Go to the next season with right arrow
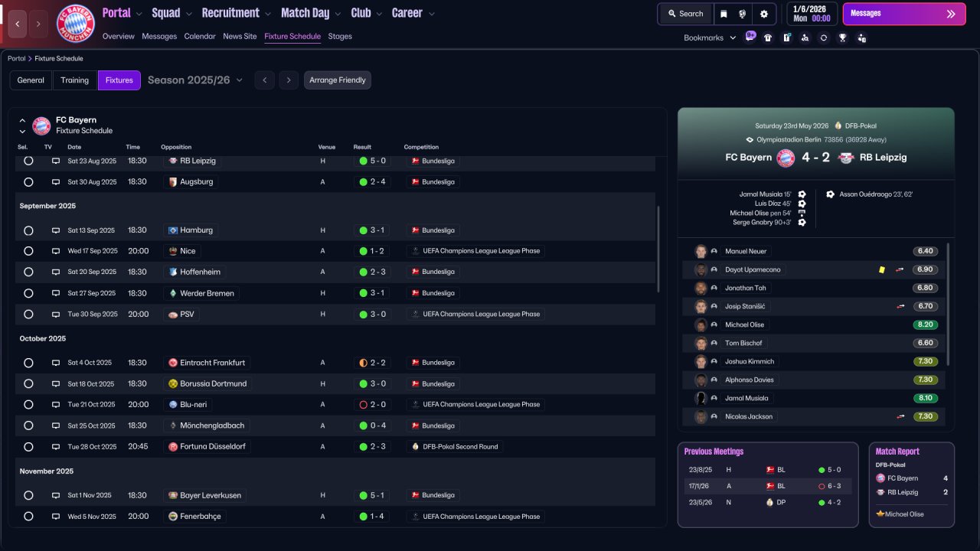Viewport: 980px width, 551px height. (x=288, y=80)
